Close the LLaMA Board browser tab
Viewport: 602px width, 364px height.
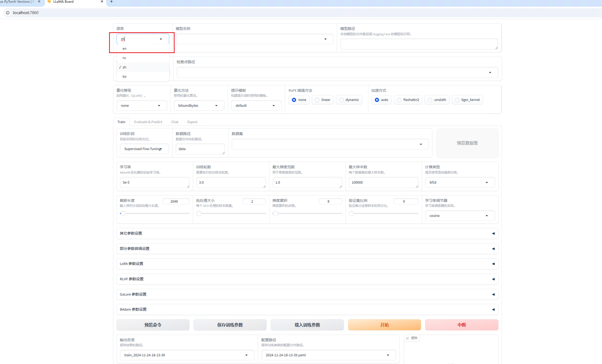pyautogui.click(x=102, y=2)
